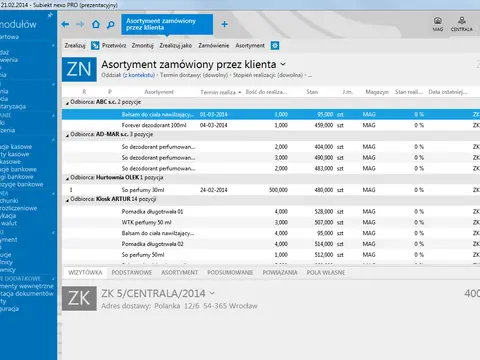Open the POWIĄZANIA tab

(x=280, y=273)
